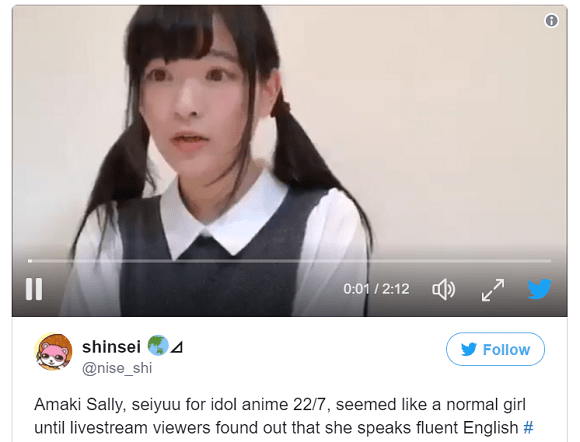Mute the video with the speaker icon

pos(444,289)
